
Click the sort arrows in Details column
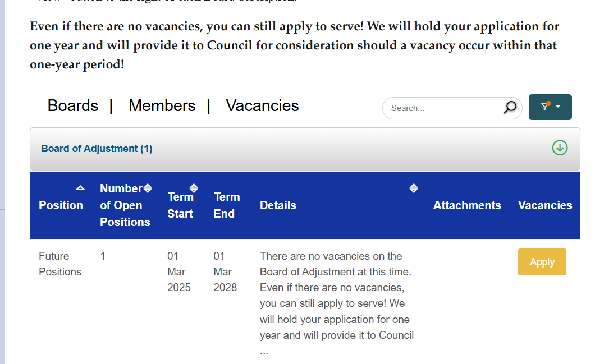point(414,188)
